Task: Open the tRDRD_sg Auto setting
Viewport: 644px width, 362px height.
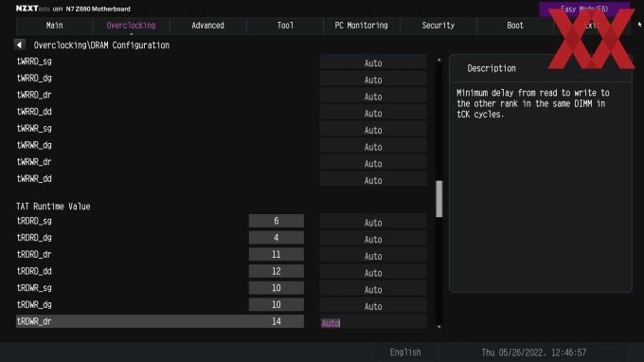Action: point(373,223)
